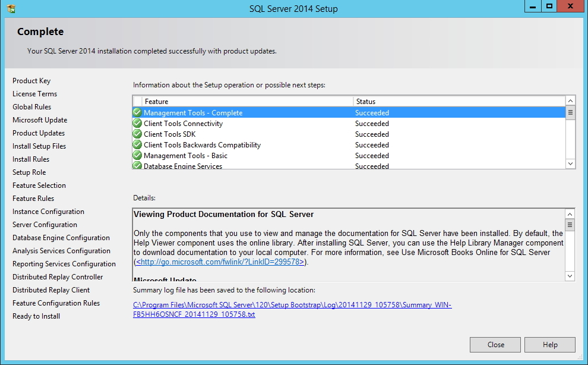Click Product Key step in sidebar

31,81
